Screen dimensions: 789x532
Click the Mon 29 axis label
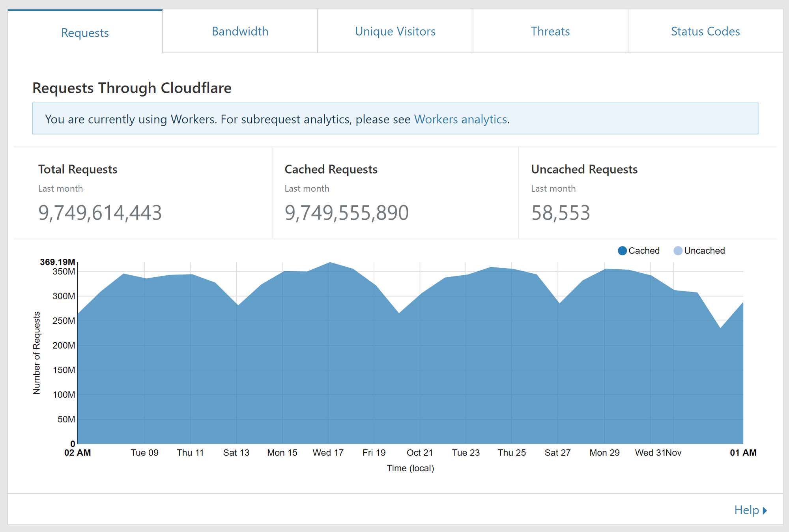point(604,453)
